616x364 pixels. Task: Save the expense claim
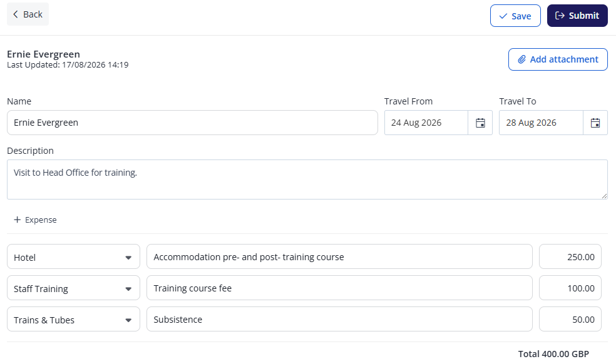(x=515, y=16)
